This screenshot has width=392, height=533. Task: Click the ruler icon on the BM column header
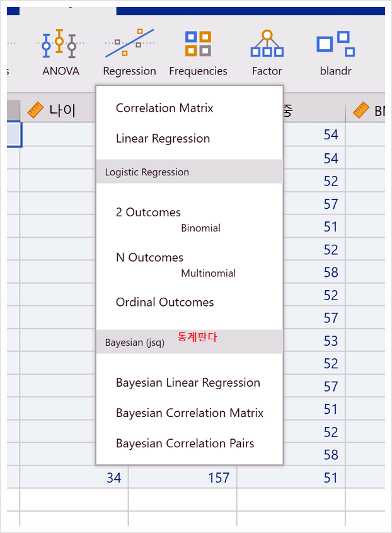[361, 108]
